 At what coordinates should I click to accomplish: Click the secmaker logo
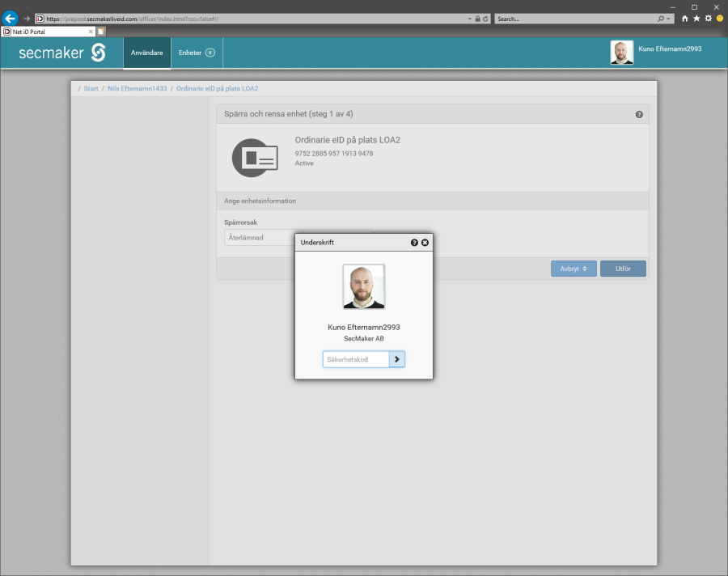[62, 53]
